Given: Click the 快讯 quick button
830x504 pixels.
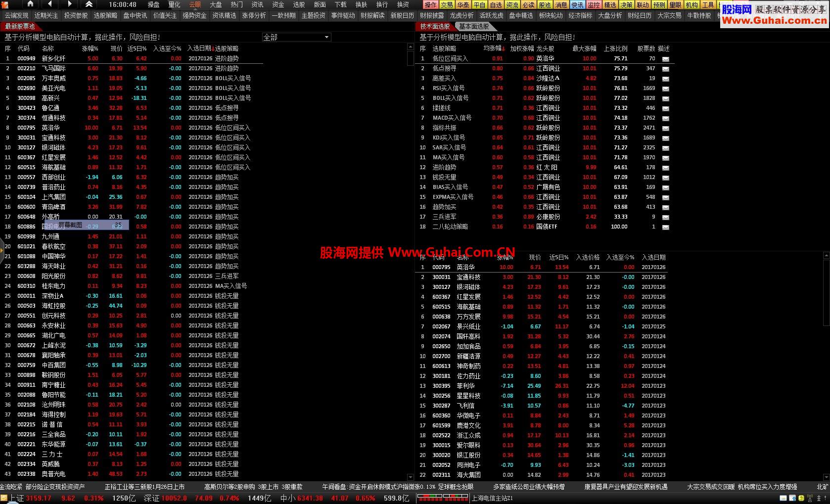Looking at the screenshot, I should click(578, 5).
